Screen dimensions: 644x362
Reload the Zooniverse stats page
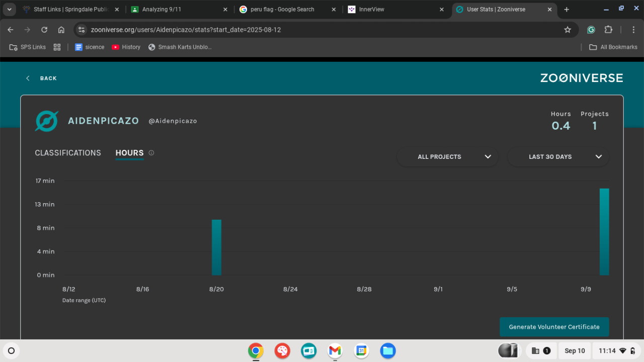(44, 30)
